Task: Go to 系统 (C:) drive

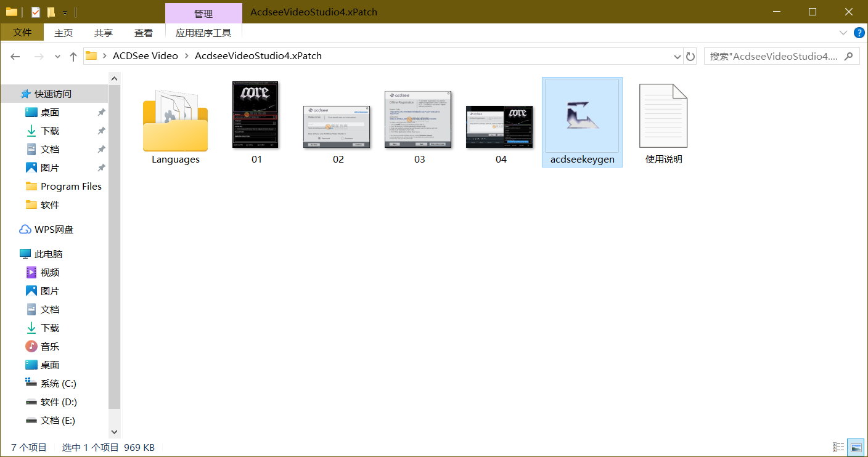Action: pos(58,383)
